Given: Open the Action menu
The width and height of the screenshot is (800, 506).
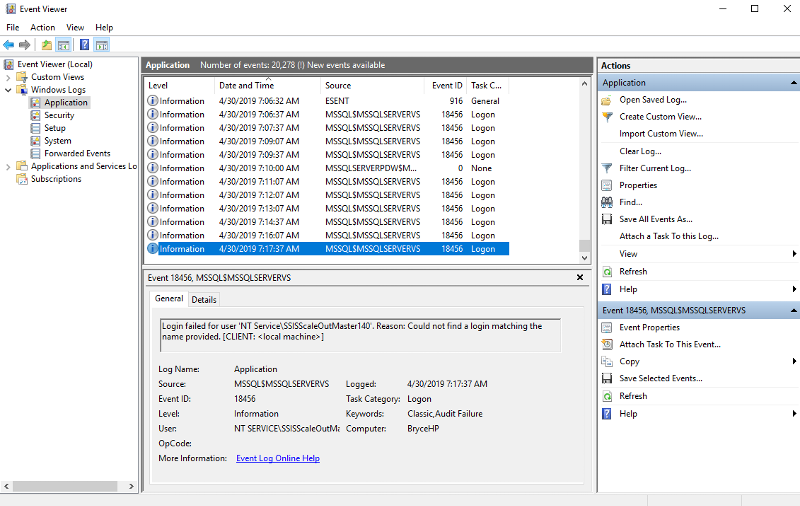Looking at the screenshot, I should 43,27.
